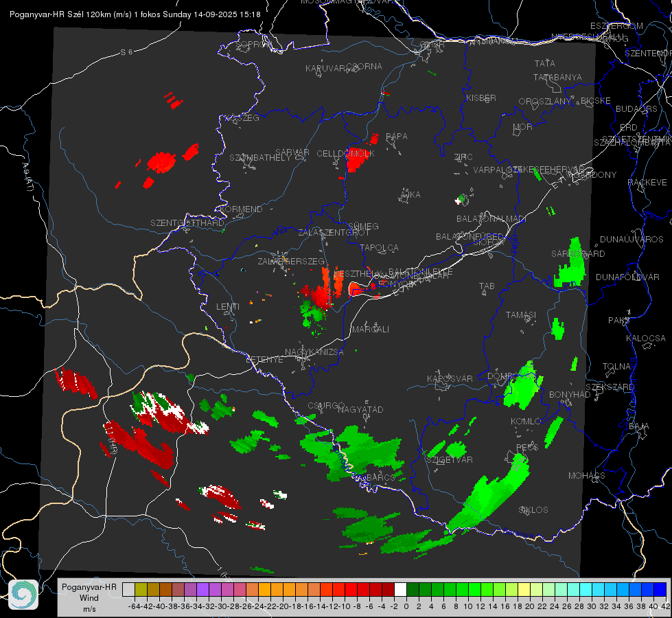Select the KALOCSA town label
Screen dimensions: 672x618
(x=646, y=339)
